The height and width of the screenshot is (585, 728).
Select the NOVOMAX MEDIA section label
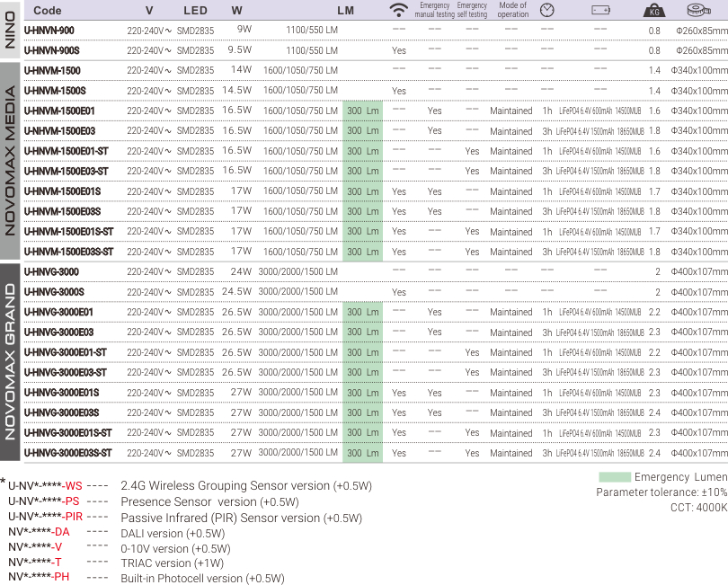[10, 161]
